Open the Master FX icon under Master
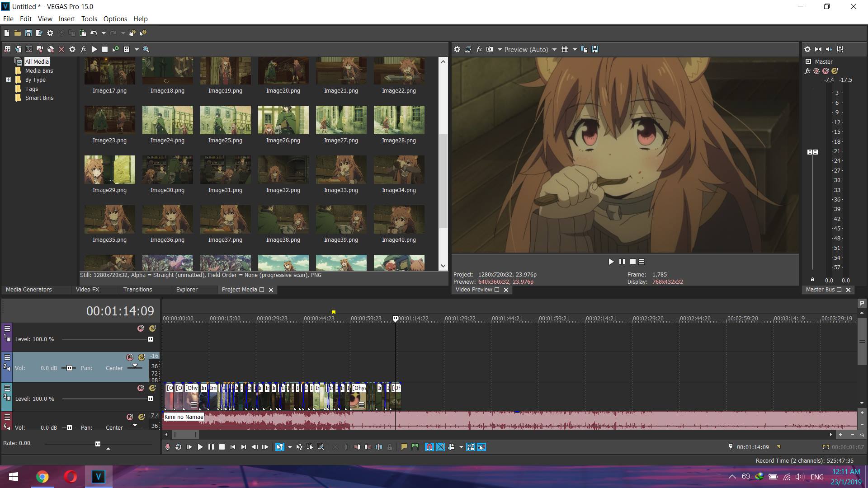 tap(808, 71)
